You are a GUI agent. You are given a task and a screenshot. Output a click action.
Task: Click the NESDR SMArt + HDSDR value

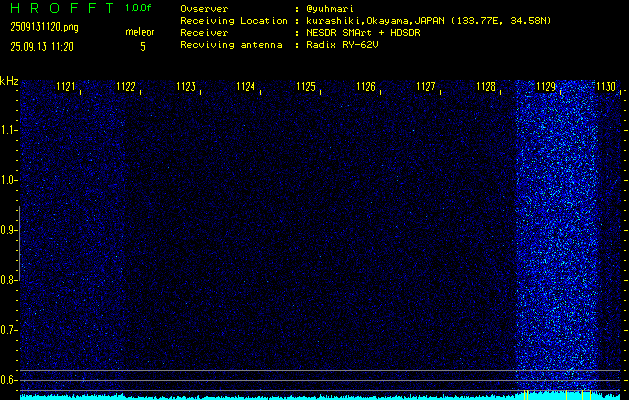pos(363,32)
